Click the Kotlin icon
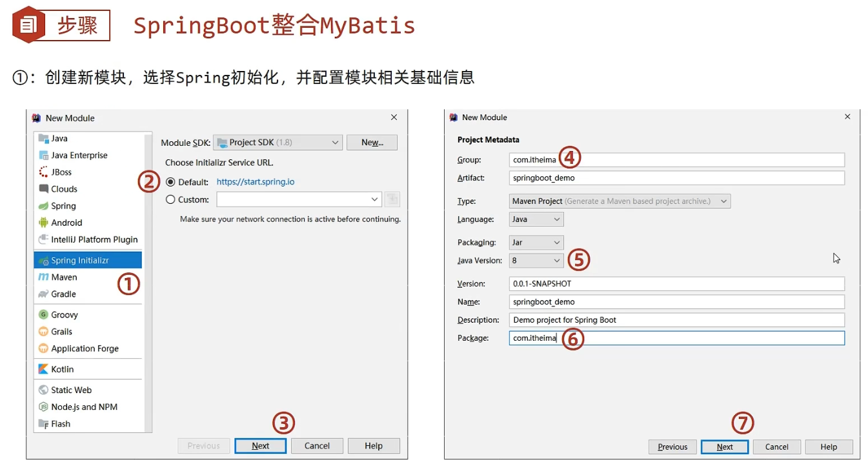The image size is (868, 464). (x=43, y=368)
